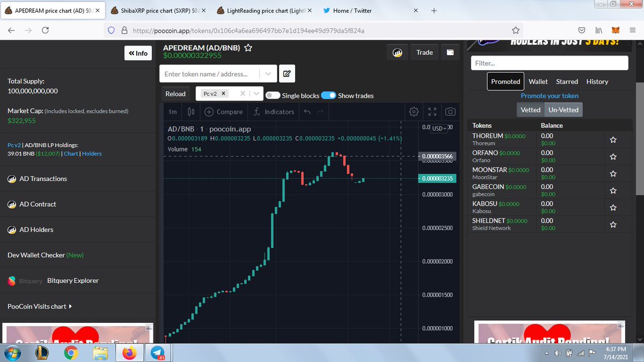Open the LP Holdings Chart link
The image size is (644, 362).
[x=71, y=153]
